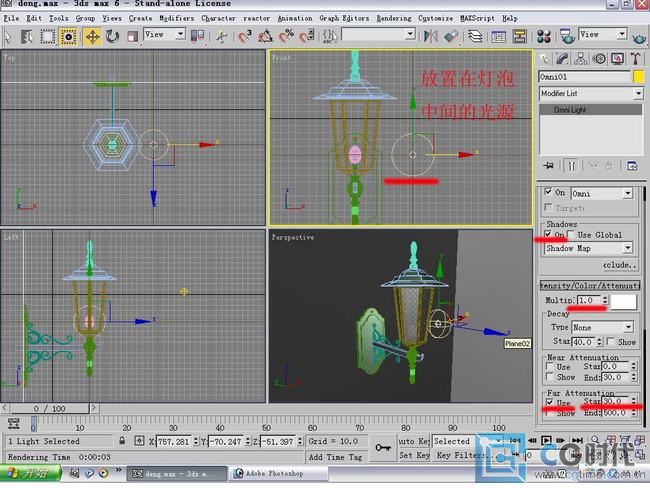Viewport: 650px width, 488px height.
Task: Click Configure Modifier Sets icon
Action: [632, 166]
